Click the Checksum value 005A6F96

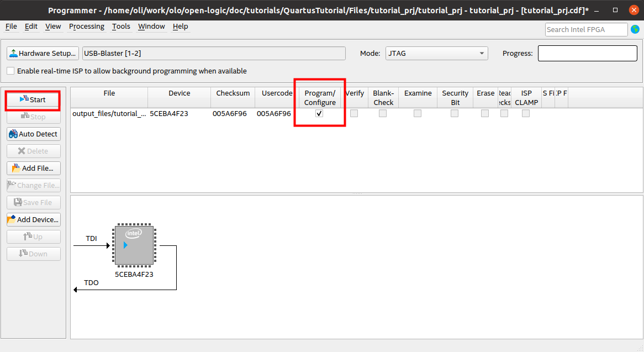click(230, 114)
